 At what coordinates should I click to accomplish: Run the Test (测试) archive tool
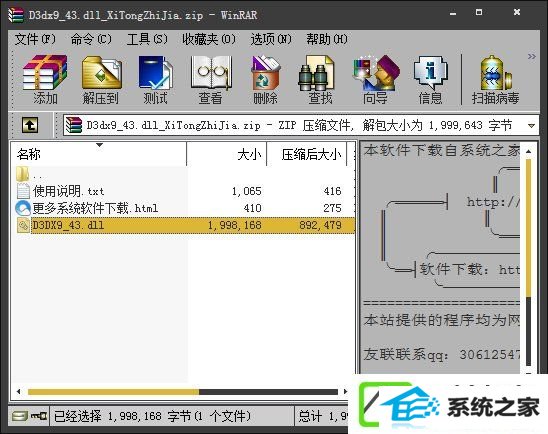[x=155, y=80]
